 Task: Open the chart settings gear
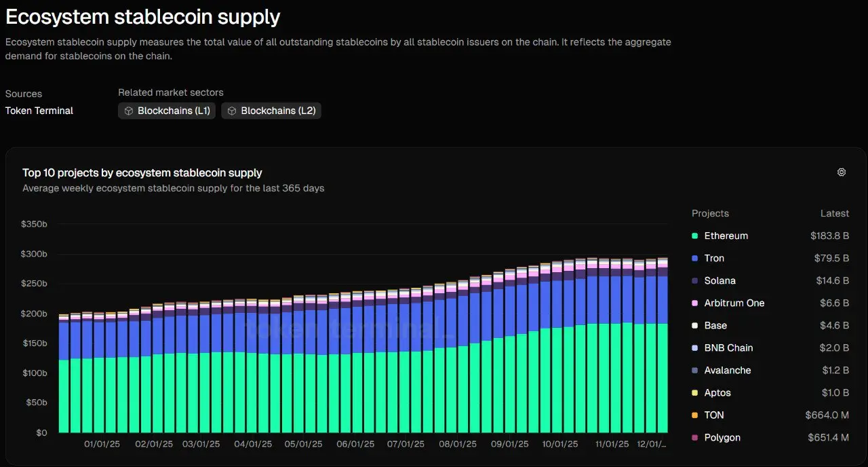[842, 172]
